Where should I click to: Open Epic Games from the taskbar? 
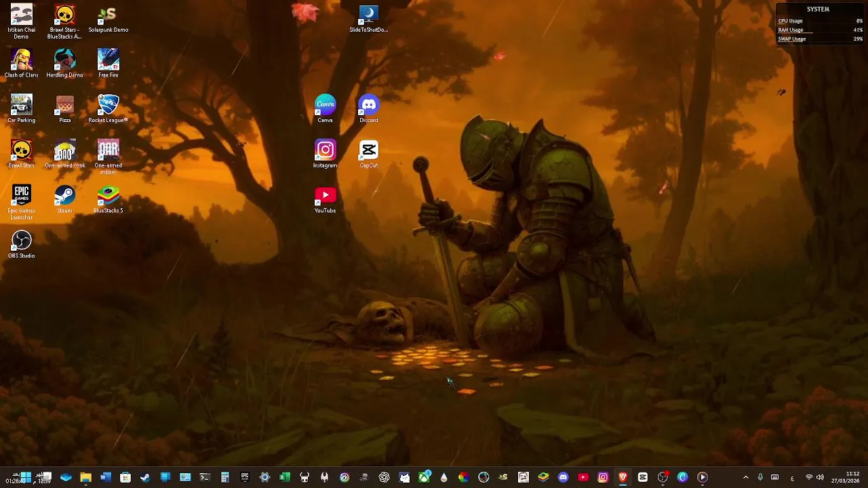click(x=245, y=477)
